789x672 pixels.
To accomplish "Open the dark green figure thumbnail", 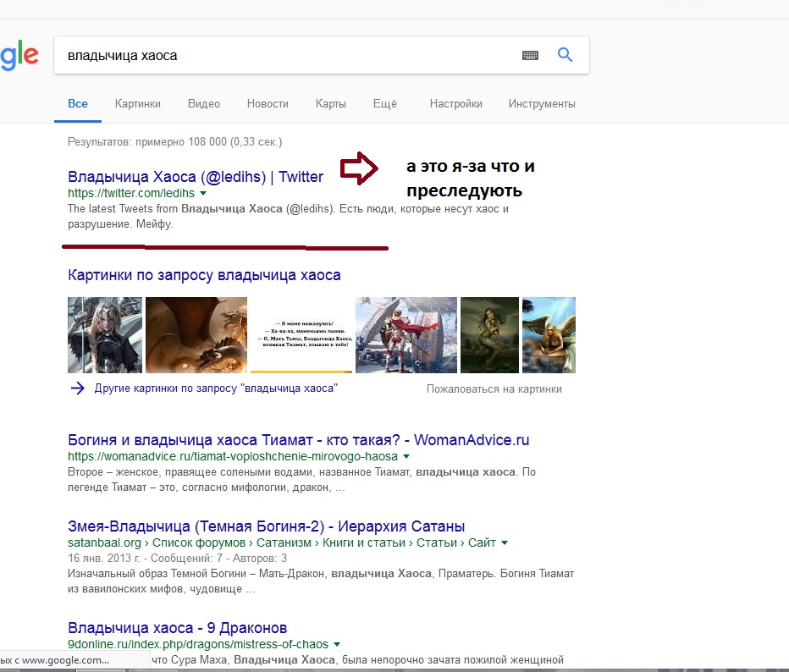I will pos(489,335).
